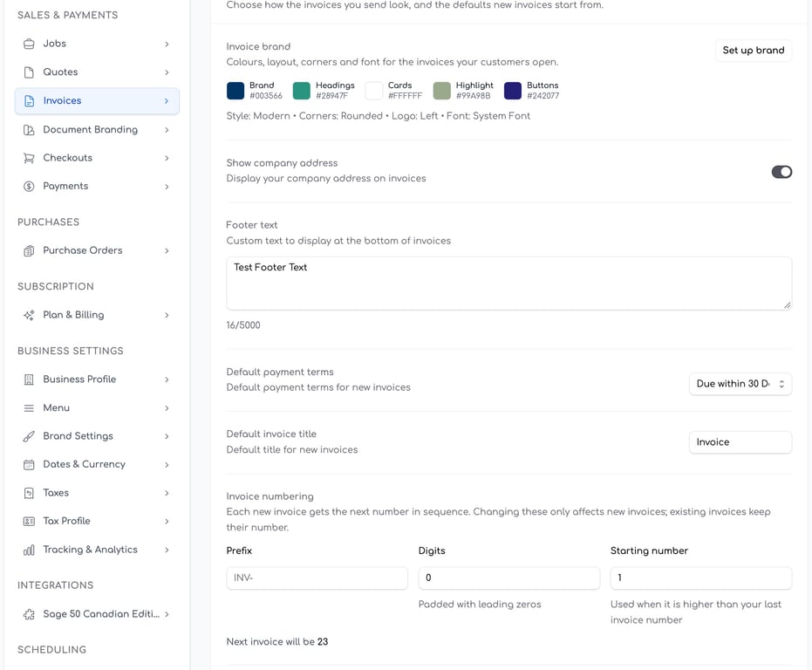Expand the Tax Profile chevron
This screenshot has width=812, height=670.
[167, 522]
